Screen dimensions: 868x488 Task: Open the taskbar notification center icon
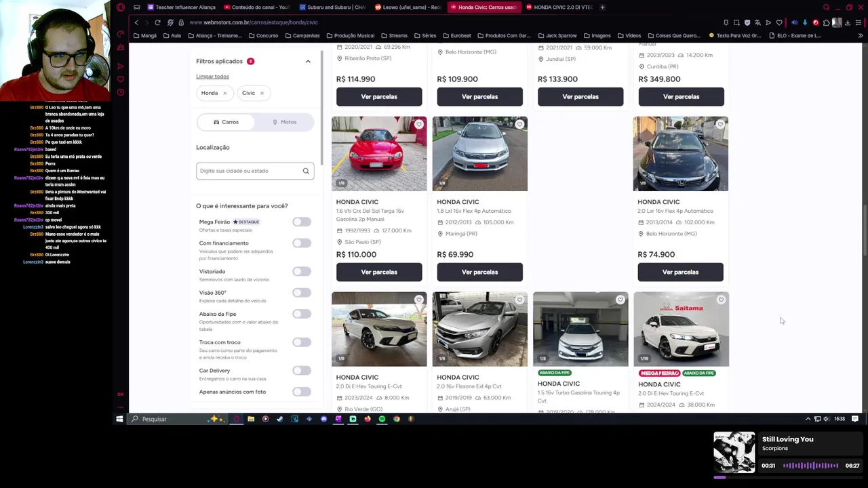click(855, 419)
